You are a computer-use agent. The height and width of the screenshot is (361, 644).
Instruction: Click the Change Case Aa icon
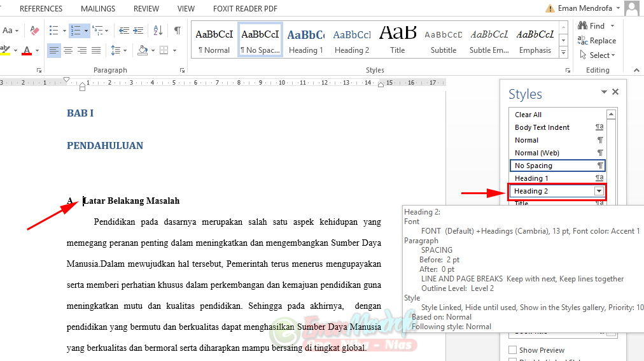coord(8,31)
